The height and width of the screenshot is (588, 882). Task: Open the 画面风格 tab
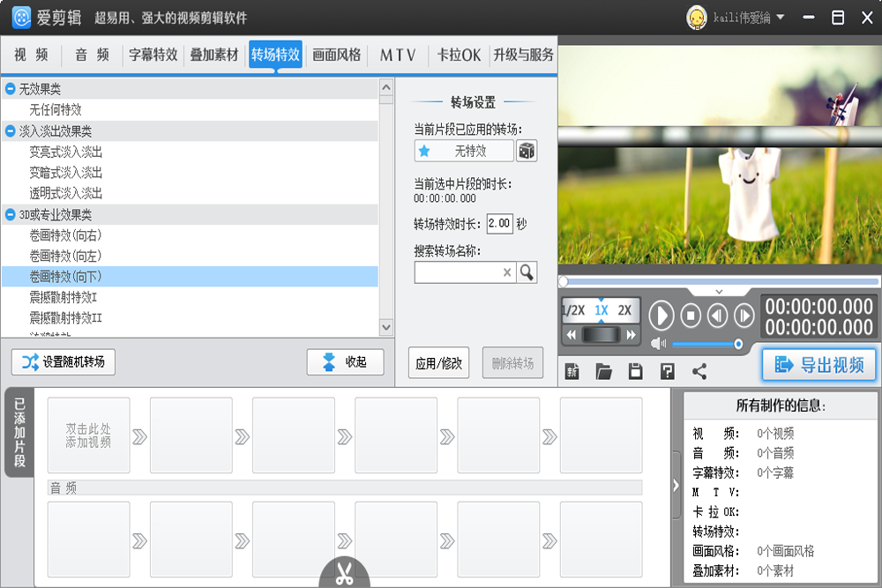coord(337,55)
